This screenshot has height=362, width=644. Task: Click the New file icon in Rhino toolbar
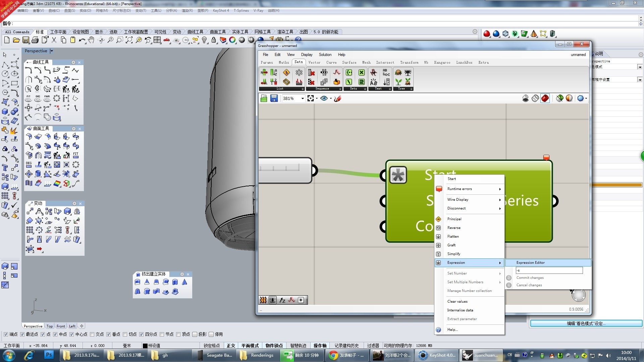7,40
